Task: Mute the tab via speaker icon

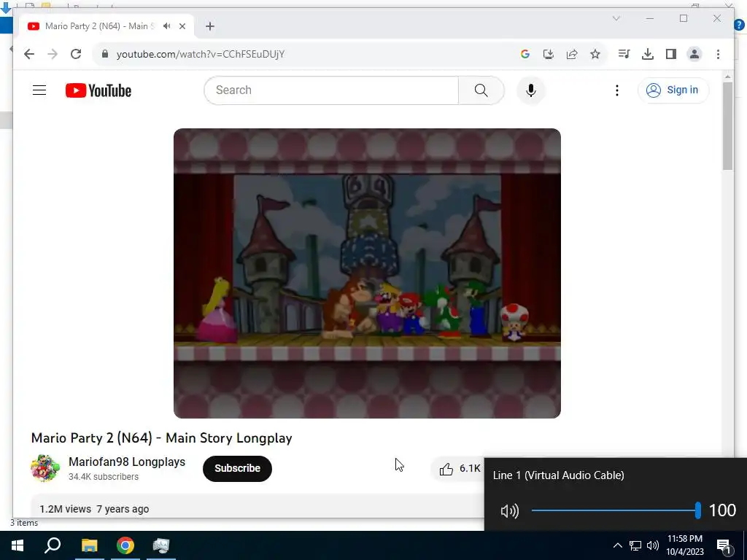Action: click(x=166, y=26)
